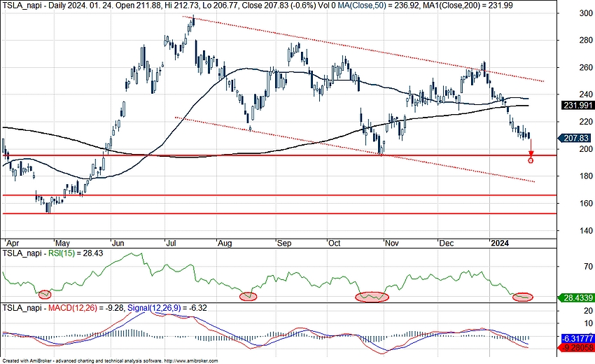The image size is (595, 364).
Task: Click the 280 price axis label
Action: [x=587, y=40]
